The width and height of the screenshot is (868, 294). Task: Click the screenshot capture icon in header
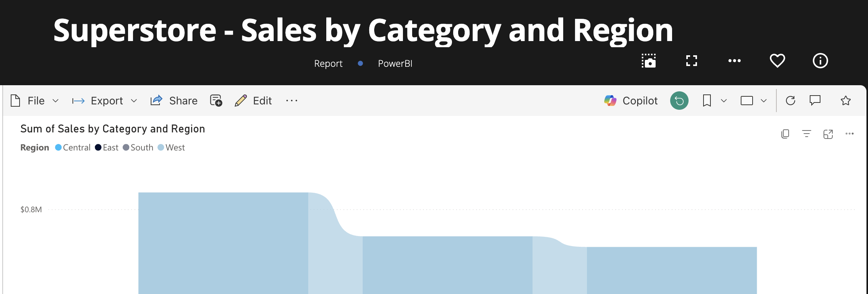tap(649, 61)
